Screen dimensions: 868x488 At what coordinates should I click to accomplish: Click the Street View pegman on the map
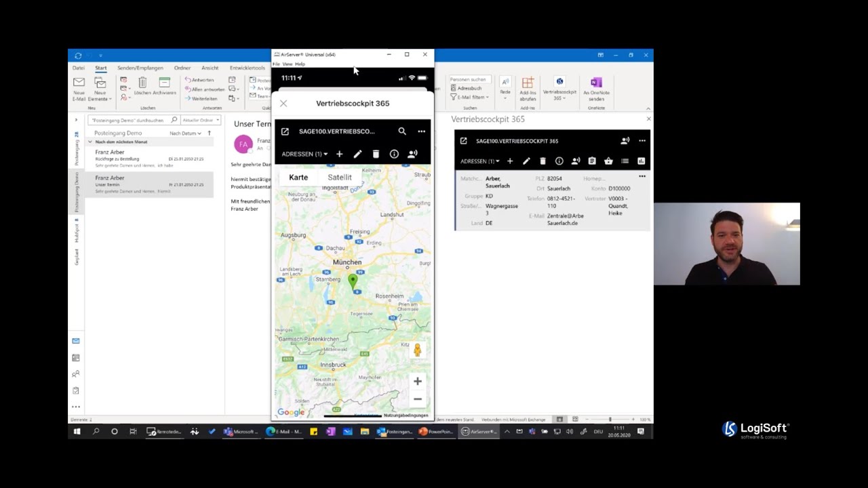point(417,350)
